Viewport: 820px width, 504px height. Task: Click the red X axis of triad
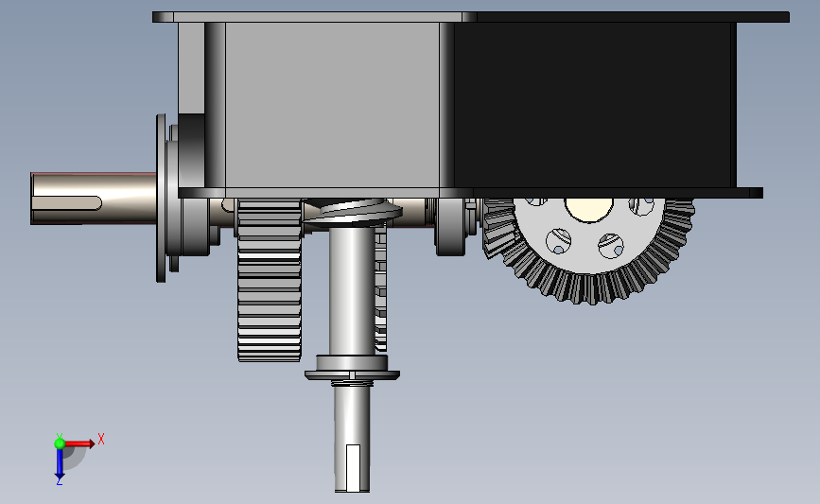click(x=79, y=443)
